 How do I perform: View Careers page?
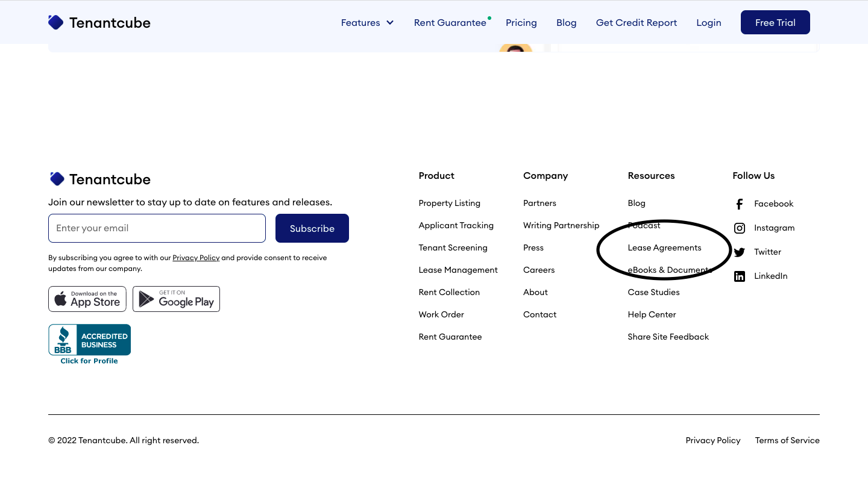539,270
